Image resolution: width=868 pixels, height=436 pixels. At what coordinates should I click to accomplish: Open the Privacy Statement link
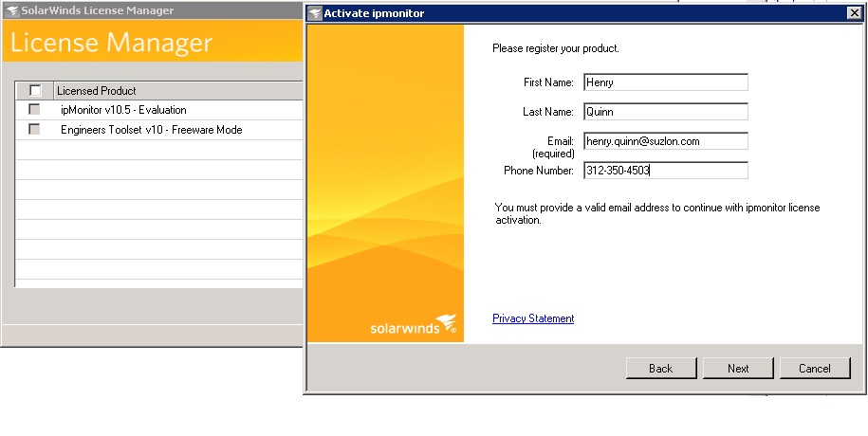[x=533, y=318]
